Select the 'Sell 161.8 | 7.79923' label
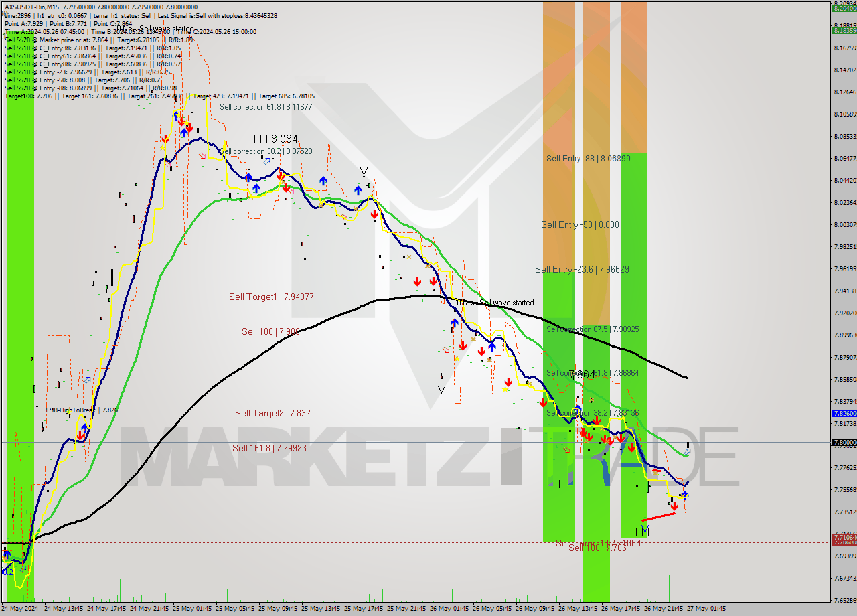Viewport: 857px width, 616px height. click(269, 448)
